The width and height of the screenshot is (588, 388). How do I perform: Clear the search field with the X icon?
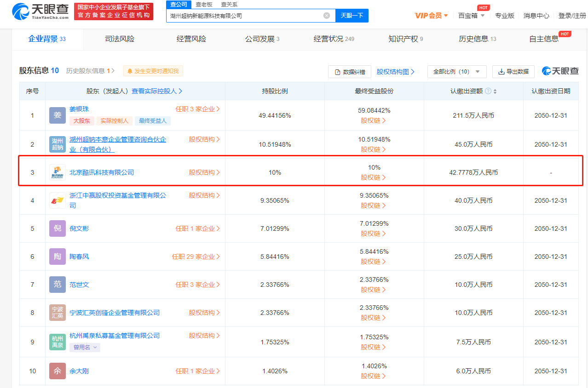327,16
